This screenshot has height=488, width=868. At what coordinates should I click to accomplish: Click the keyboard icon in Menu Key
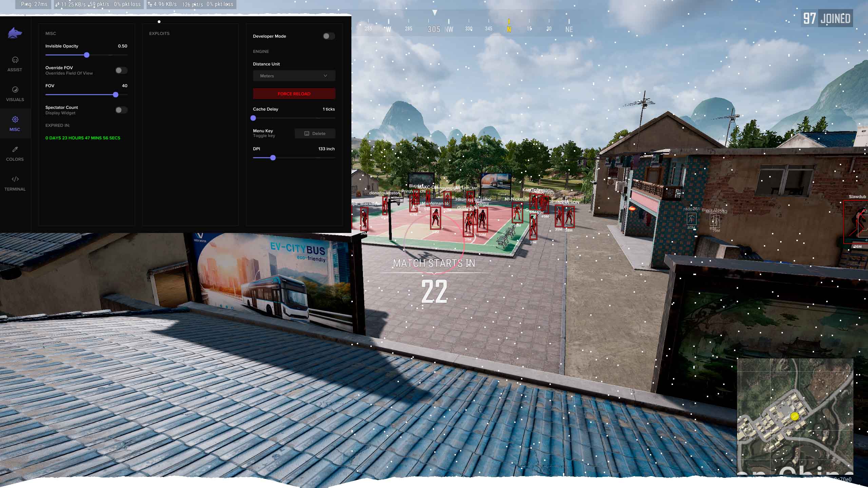tap(307, 134)
